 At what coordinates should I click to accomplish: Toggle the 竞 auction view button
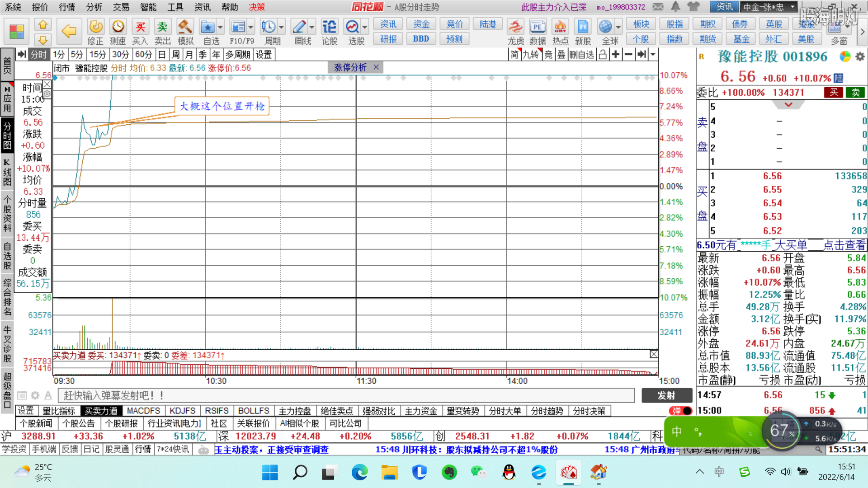(548, 55)
